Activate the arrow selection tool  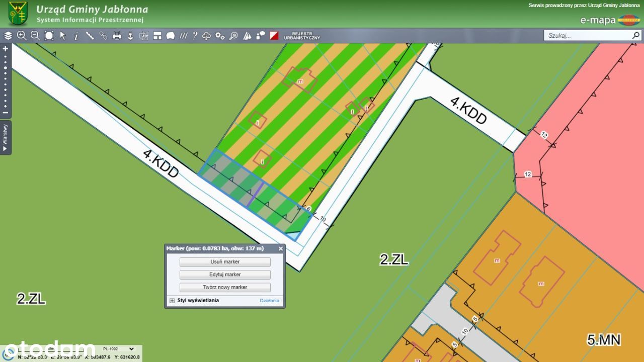[x=63, y=36]
